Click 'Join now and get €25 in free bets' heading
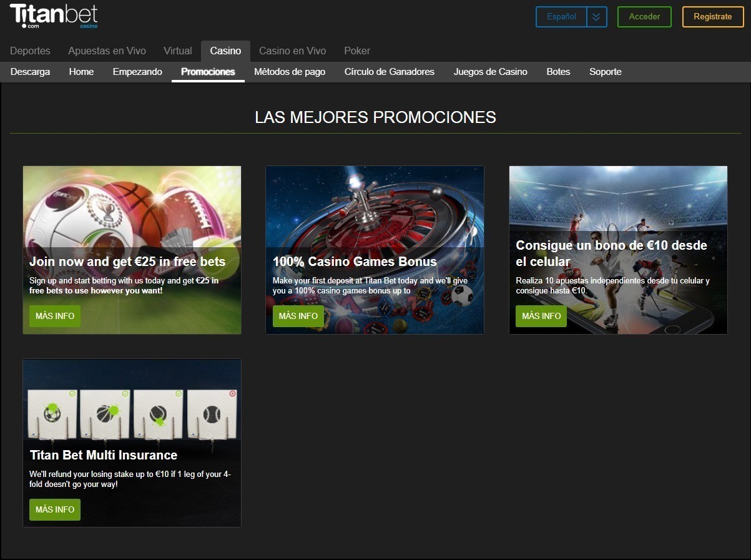The width and height of the screenshot is (751, 560). [127, 262]
